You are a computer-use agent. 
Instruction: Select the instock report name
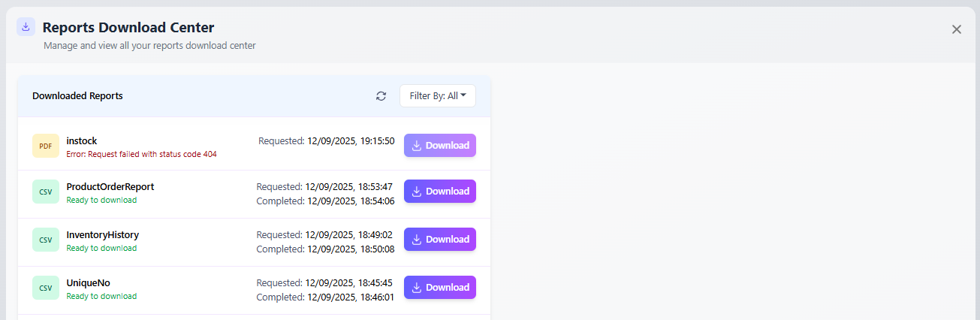(82, 140)
